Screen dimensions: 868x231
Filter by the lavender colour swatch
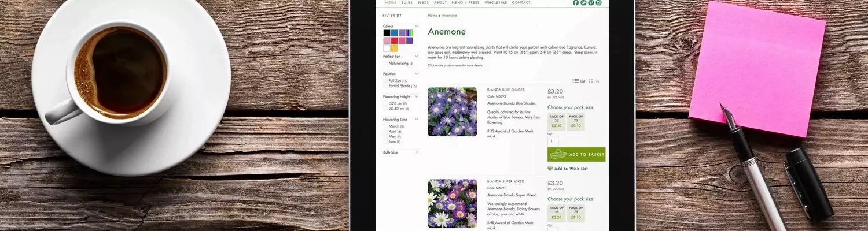click(402, 33)
